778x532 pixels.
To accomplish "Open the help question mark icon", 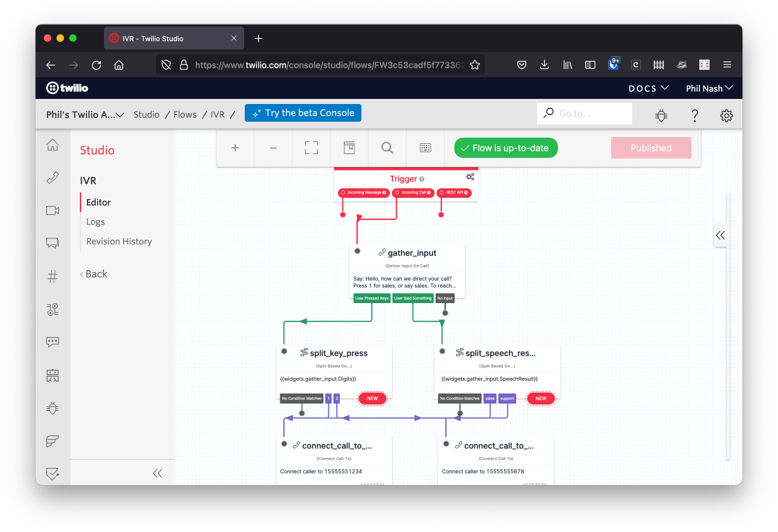I will [695, 115].
